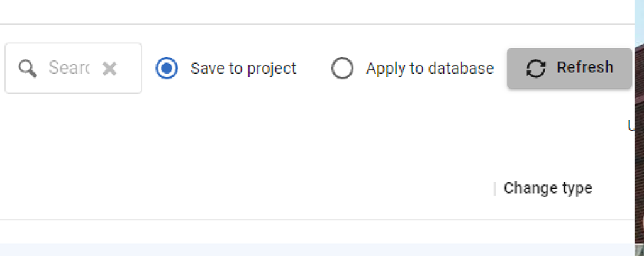Click the "Change type" column header

(547, 188)
